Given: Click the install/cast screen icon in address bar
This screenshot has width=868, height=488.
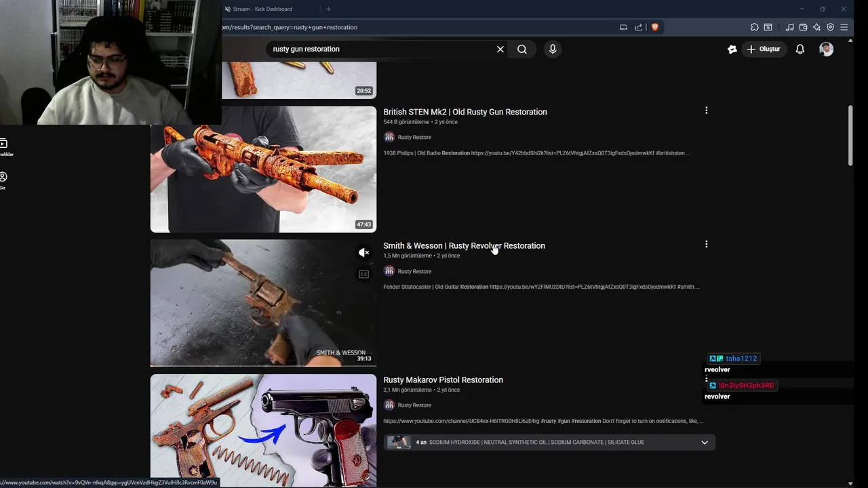Looking at the screenshot, I should (x=623, y=27).
